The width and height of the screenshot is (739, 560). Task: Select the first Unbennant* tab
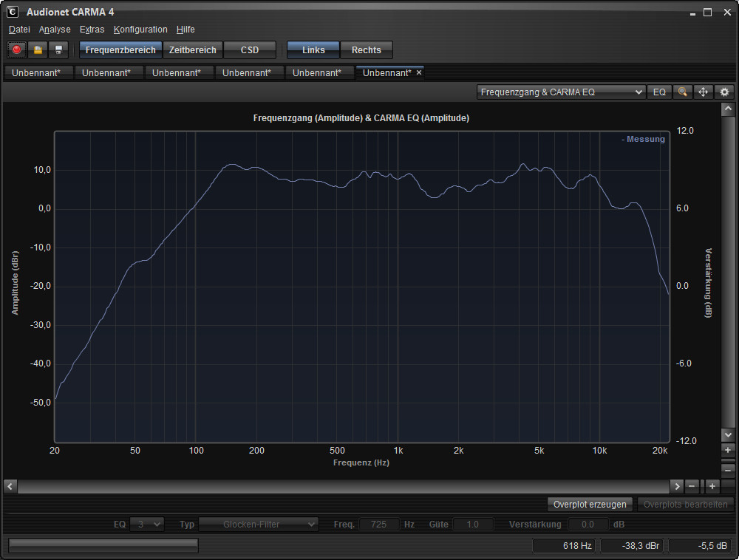[36, 72]
